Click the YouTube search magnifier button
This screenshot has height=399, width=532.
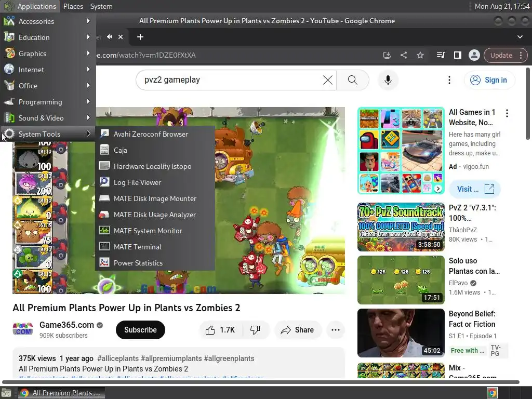[x=353, y=80]
